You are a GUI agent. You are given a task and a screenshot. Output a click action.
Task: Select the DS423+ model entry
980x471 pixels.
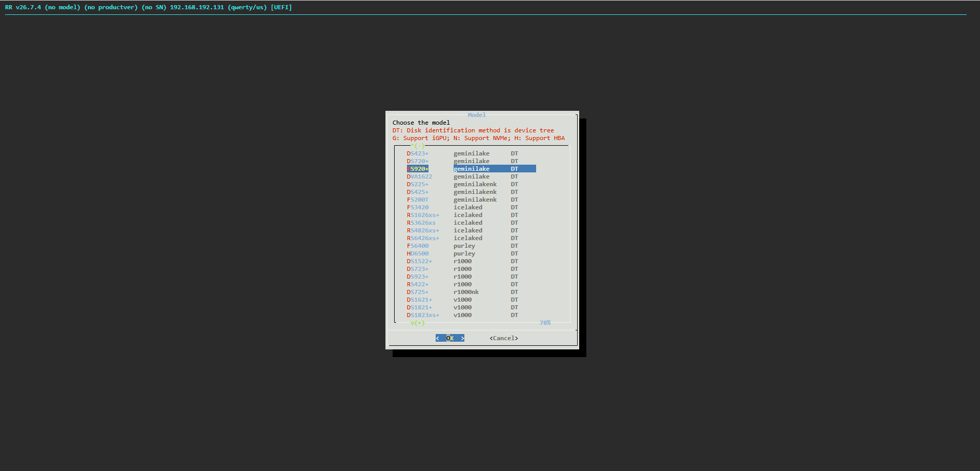point(472,153)
